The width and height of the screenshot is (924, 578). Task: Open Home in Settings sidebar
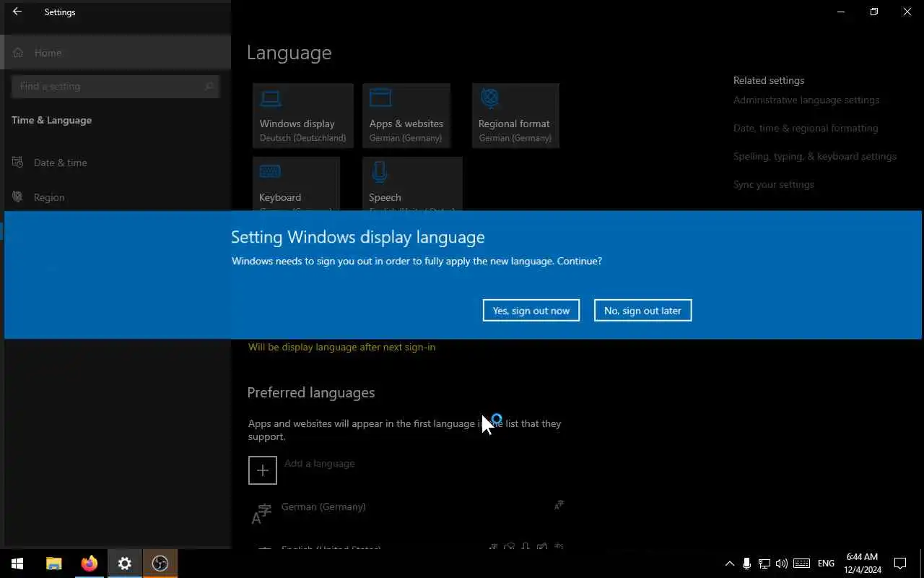pyautogui.click(x=115, y=53)
